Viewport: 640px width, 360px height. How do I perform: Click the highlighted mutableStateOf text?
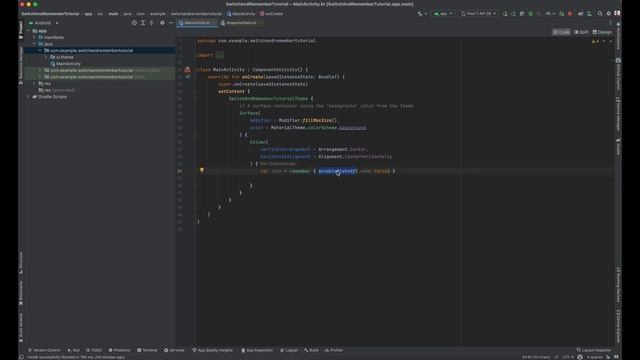click(337, 171)
